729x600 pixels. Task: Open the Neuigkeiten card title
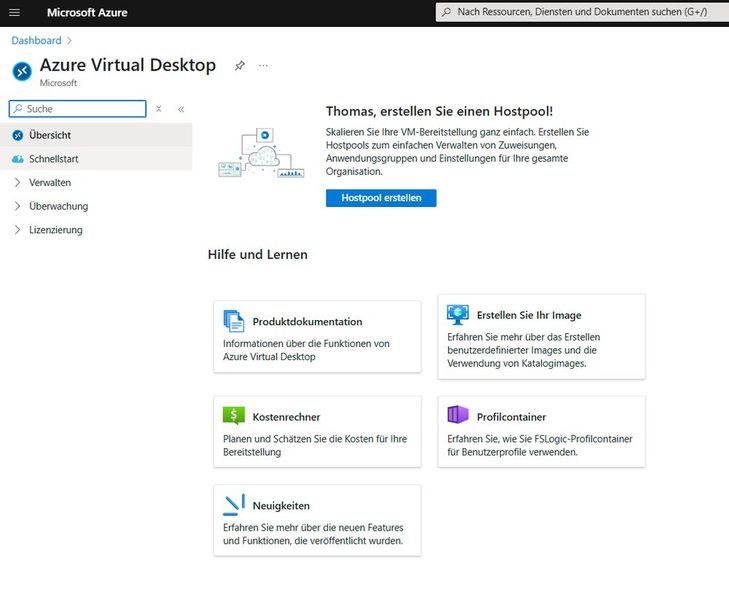281,506
